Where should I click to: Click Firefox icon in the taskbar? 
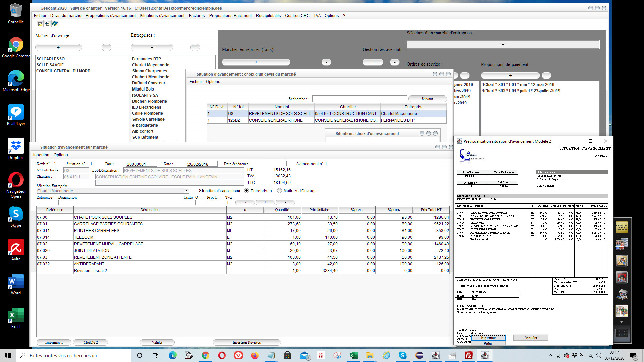pos(255,355)
